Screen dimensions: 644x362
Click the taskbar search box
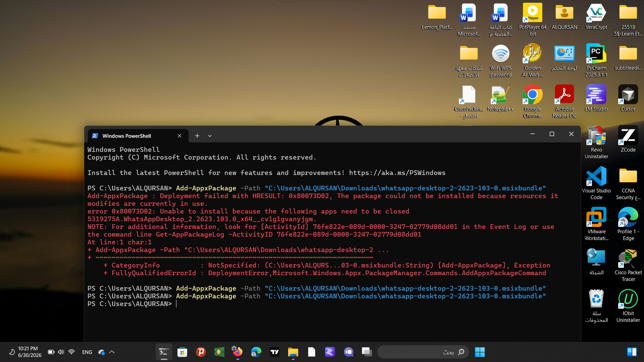point(423,352)
